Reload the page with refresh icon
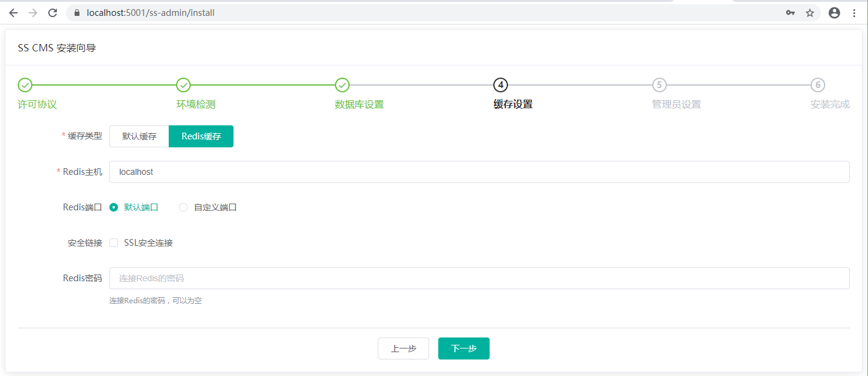The image size is (868, 376). 53,13
